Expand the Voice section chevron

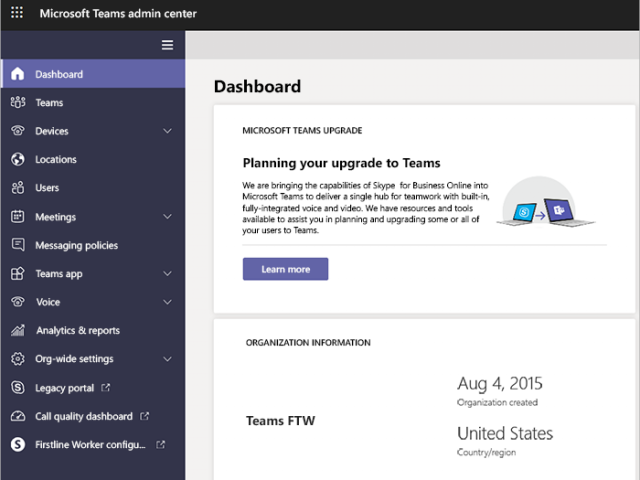point(167,302)
